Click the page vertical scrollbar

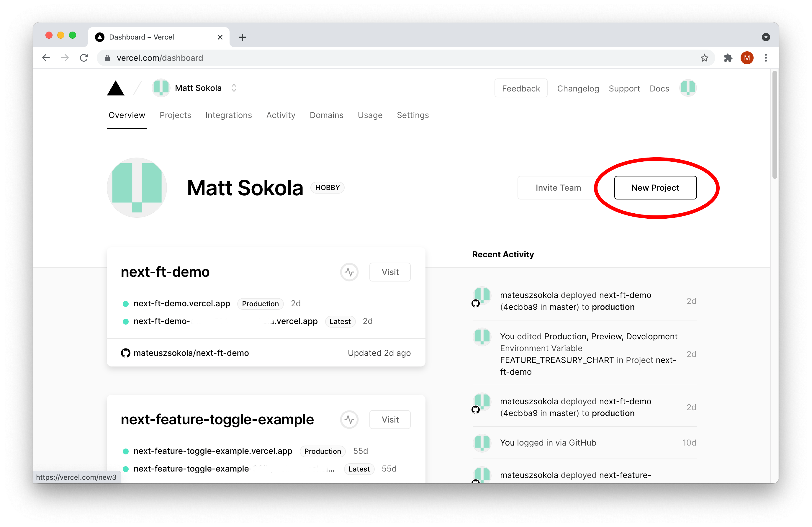[x=775, y=125]
